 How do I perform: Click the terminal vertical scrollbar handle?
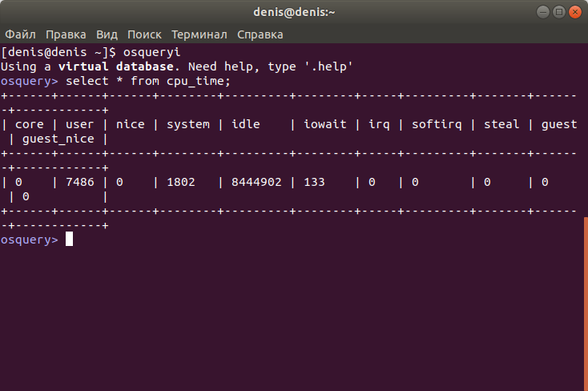click(586, 304)
